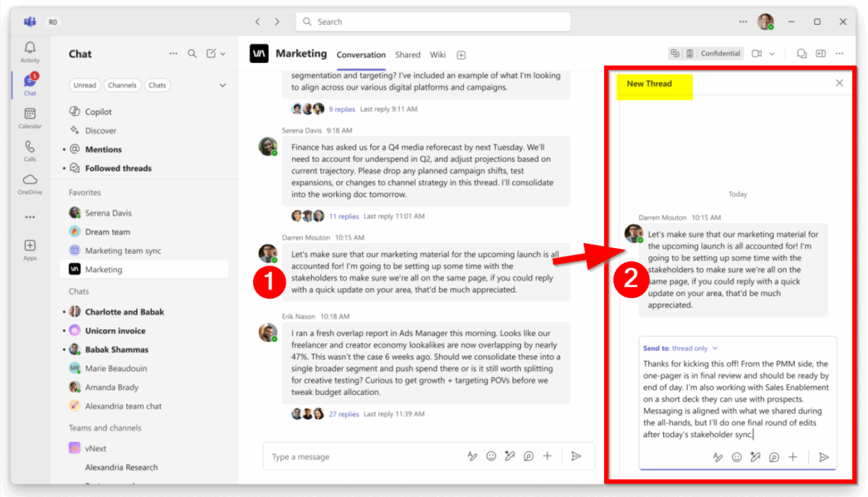Open OneDrive from the left rail
This screenshot has width=868, height=497.
click(x=30, y=184)
